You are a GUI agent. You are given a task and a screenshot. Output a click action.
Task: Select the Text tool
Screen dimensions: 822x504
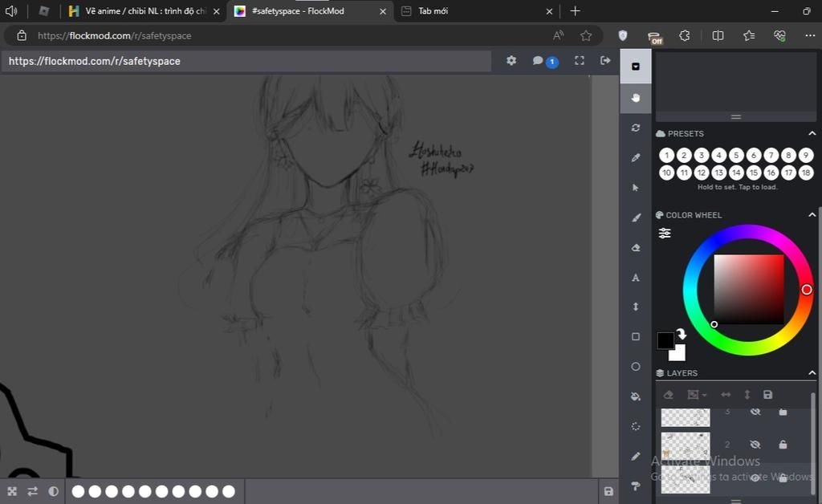(636, 278)
